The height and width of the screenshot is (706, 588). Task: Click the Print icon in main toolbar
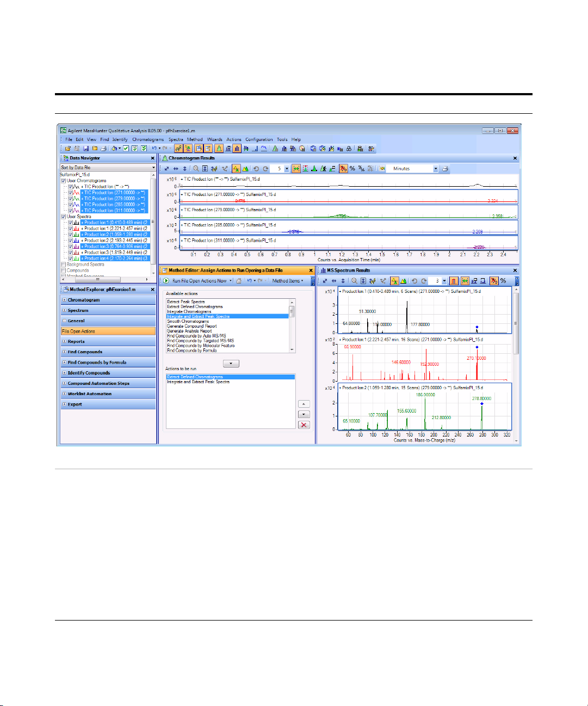click(x=103, y=148)
